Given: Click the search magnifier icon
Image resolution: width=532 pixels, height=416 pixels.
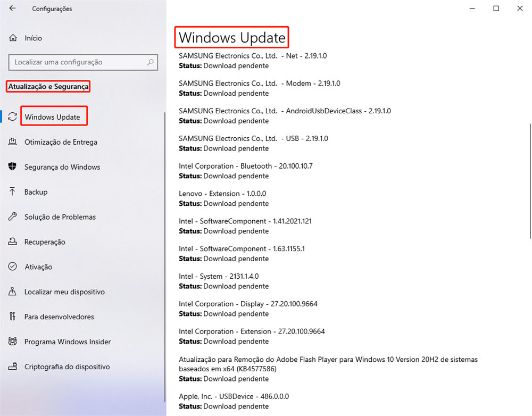Looking at the screenshot, I should point(151,62).
